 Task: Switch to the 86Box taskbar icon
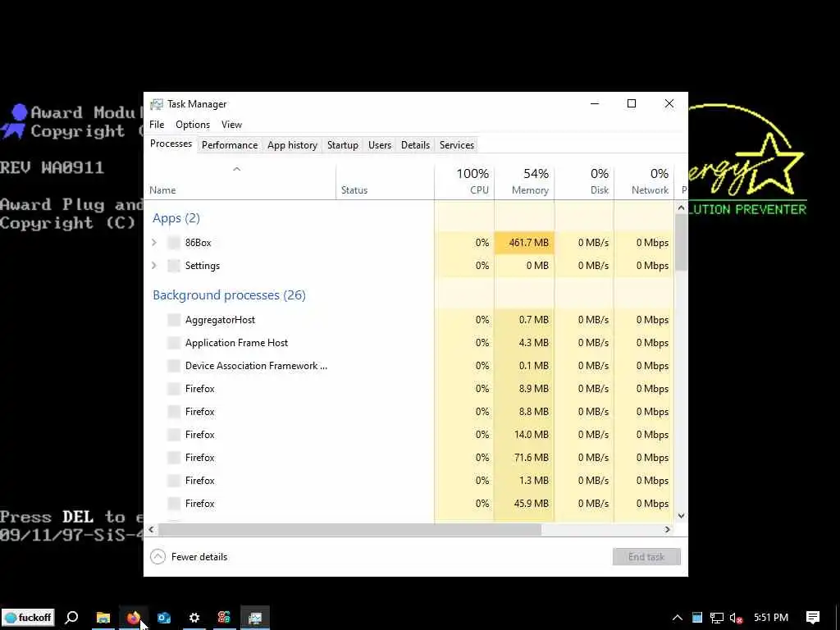coord(224,618)
